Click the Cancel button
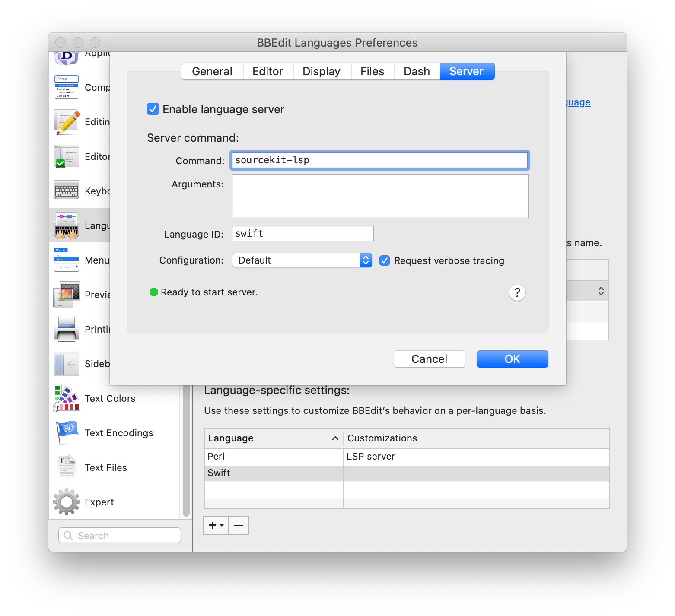 coord(429,359)
